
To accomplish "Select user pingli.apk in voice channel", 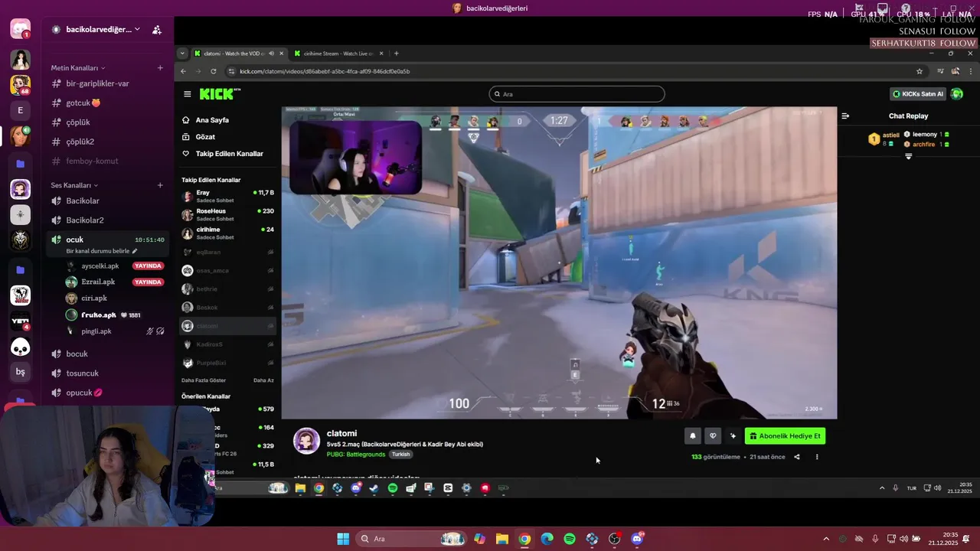I will coord(96,331).
